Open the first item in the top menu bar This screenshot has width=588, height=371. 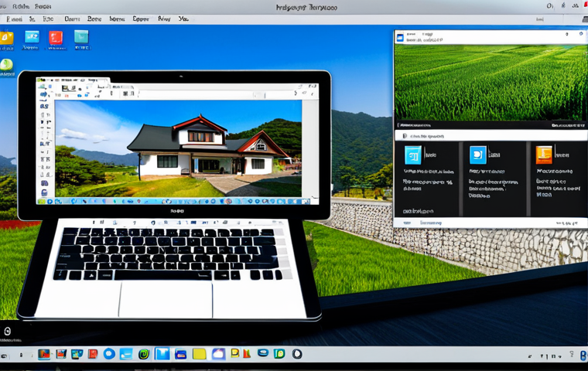pos(14,19)
